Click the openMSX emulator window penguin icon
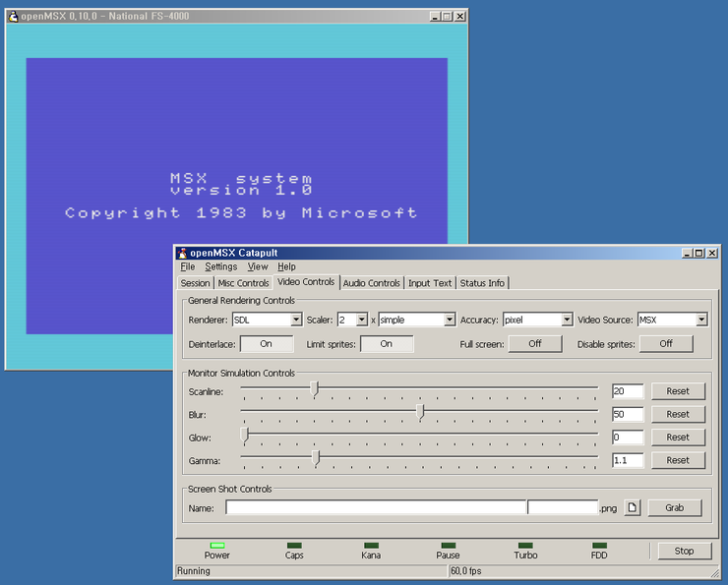Screen dimensions: 728x585 coord(14,17)
